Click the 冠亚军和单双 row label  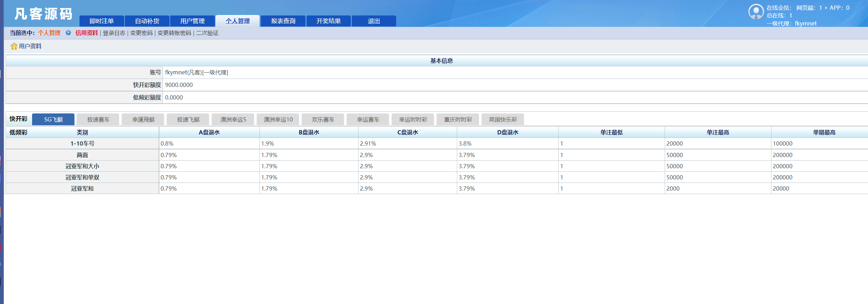82,177
